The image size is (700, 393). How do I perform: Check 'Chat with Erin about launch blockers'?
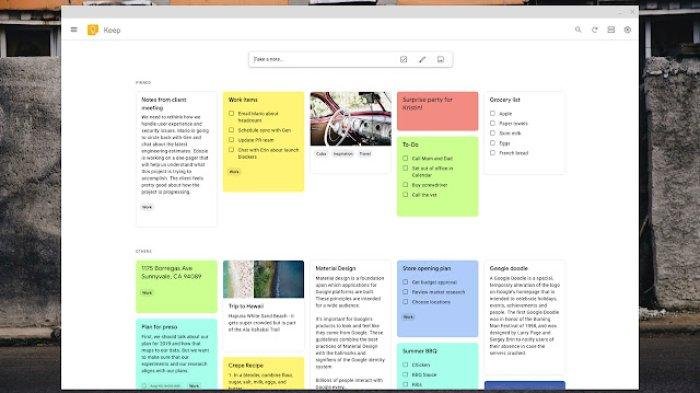(231, 150)
